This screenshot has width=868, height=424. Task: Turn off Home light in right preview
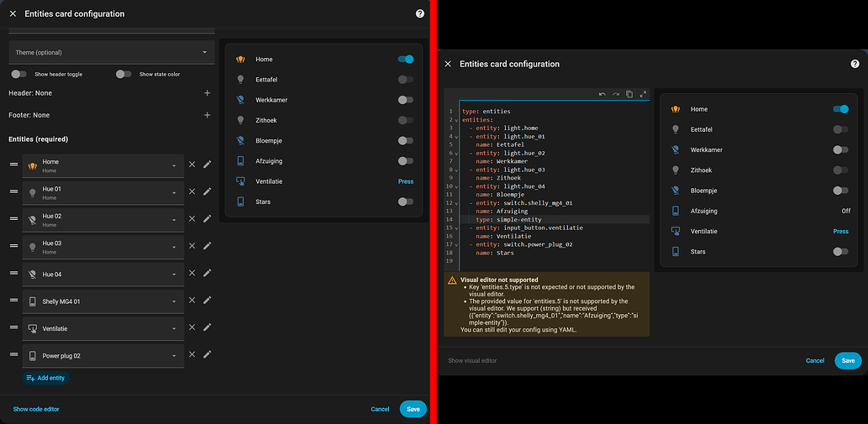[x=841, y=109]
